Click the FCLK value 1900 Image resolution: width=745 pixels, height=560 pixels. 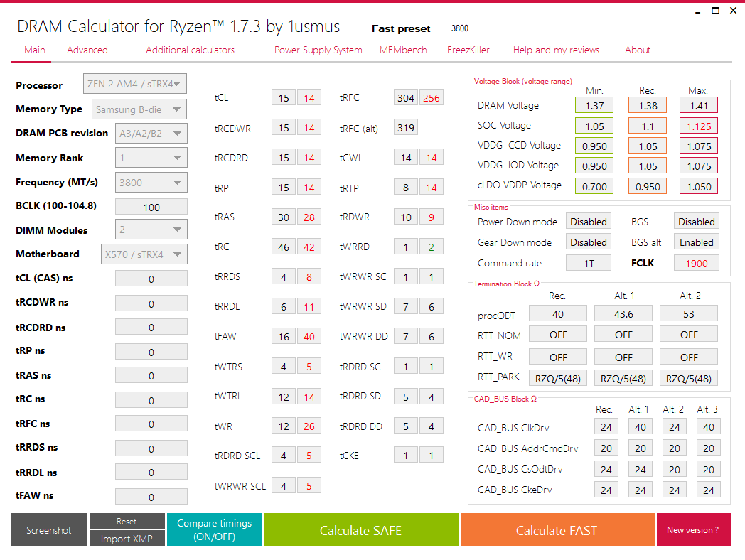coord(697,263)
